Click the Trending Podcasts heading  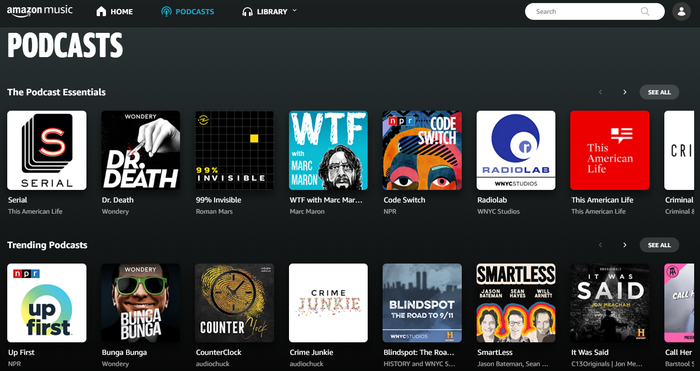(x=47, y=245)
